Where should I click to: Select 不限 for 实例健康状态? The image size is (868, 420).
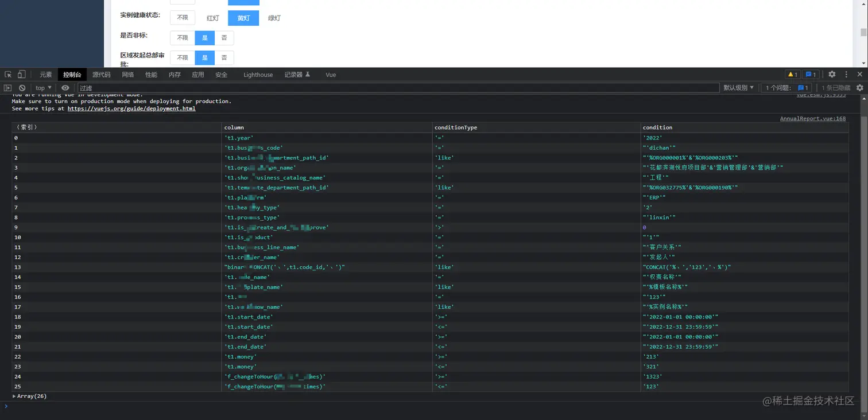pyautogui.click(x=183, y=18)
